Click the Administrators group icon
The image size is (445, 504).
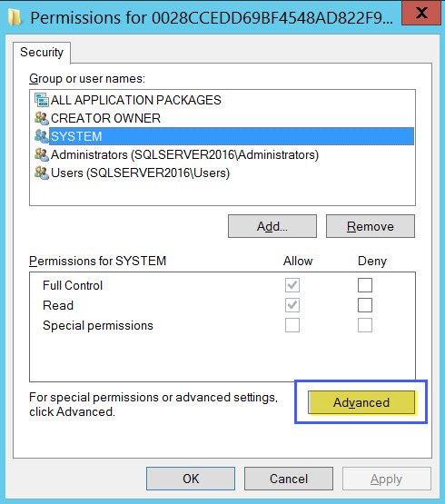tap(42, 154)
